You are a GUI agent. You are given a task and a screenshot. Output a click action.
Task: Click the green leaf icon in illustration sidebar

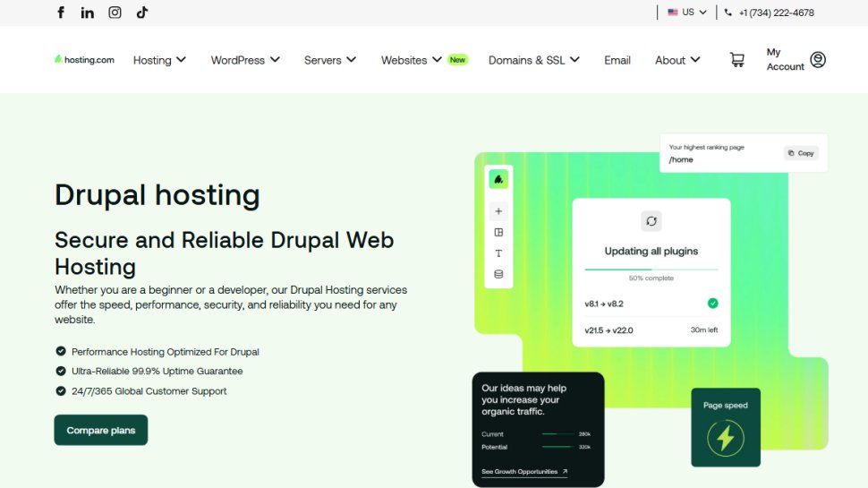tap(498, 179)
